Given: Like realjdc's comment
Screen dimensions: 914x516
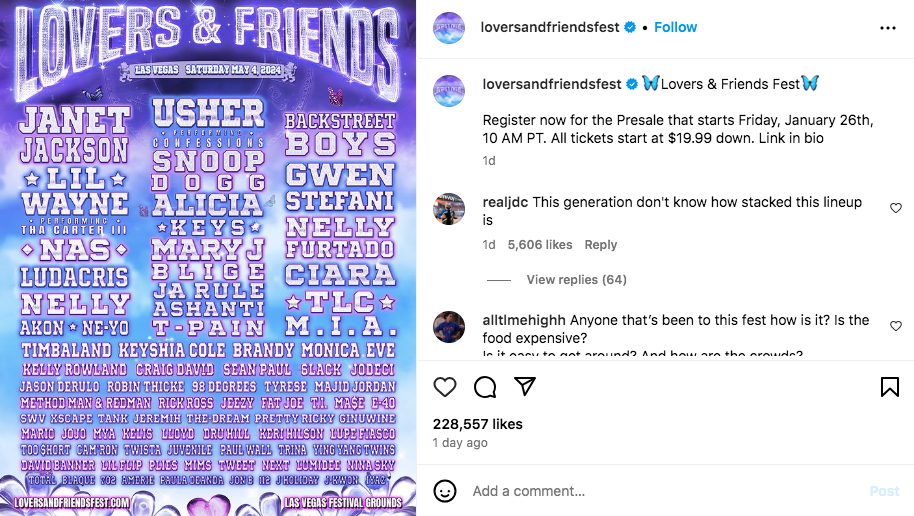Looking at the screenshot, I should [x=895, y=208].
